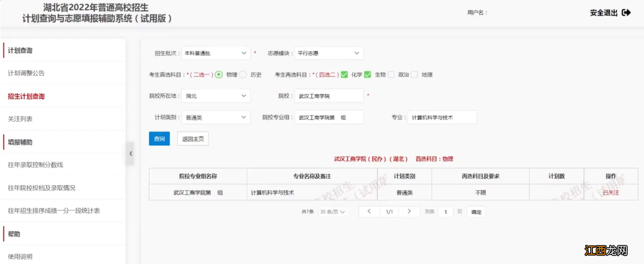Open the 30条/页 page size selector
644x264 pixels.
(333, 212)
